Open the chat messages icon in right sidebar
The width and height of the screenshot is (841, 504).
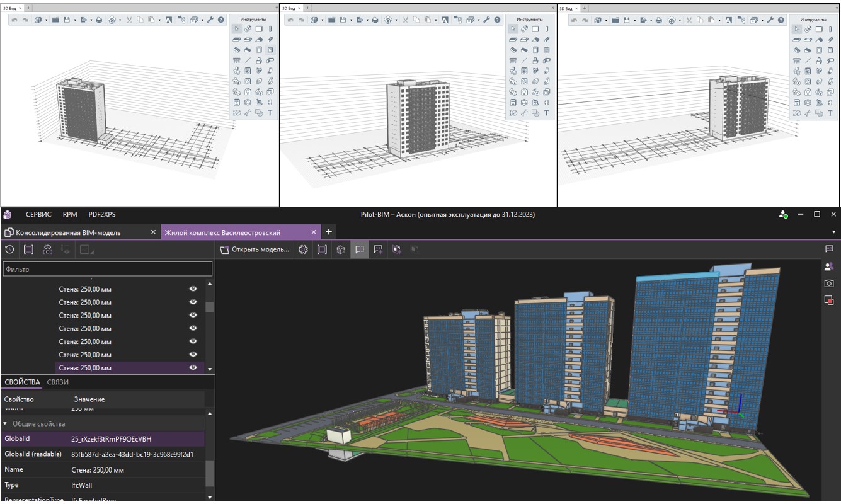pos(829,249)
